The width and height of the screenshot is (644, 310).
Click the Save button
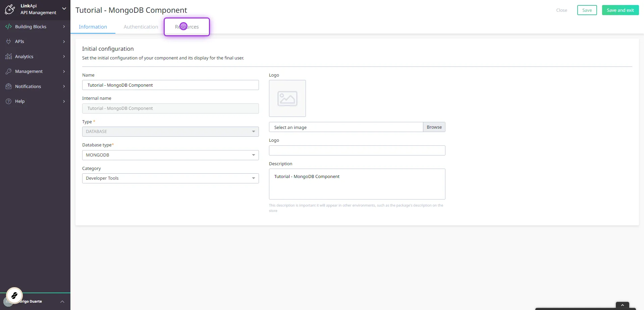(x=587, y=10)
